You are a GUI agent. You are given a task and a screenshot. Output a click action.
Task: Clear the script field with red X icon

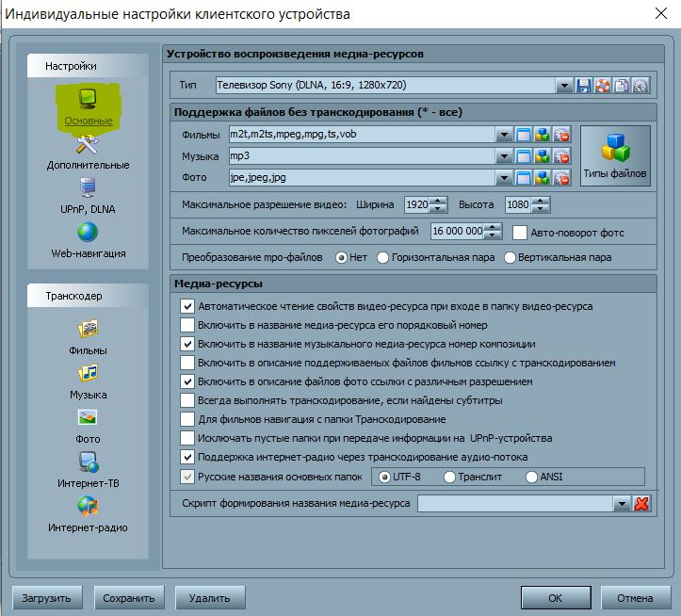pos(641,504)
